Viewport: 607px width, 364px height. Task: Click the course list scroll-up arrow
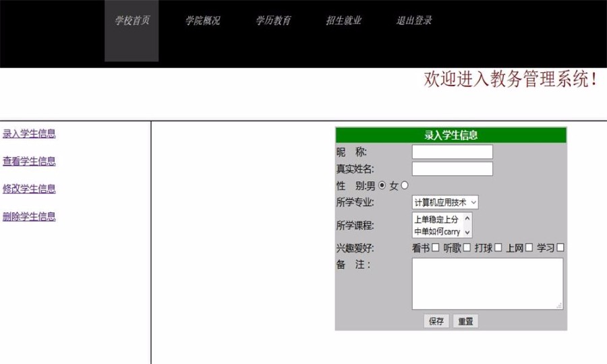tap(467, 218)
